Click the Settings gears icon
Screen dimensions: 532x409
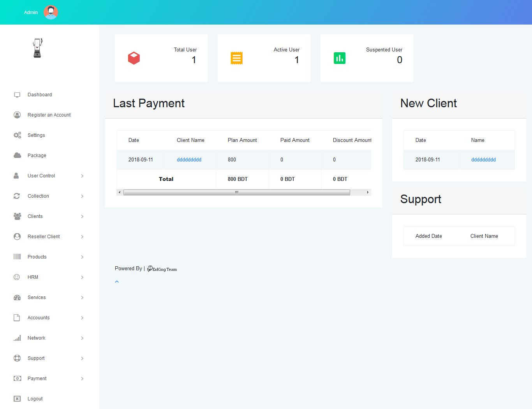click(17, 135)
